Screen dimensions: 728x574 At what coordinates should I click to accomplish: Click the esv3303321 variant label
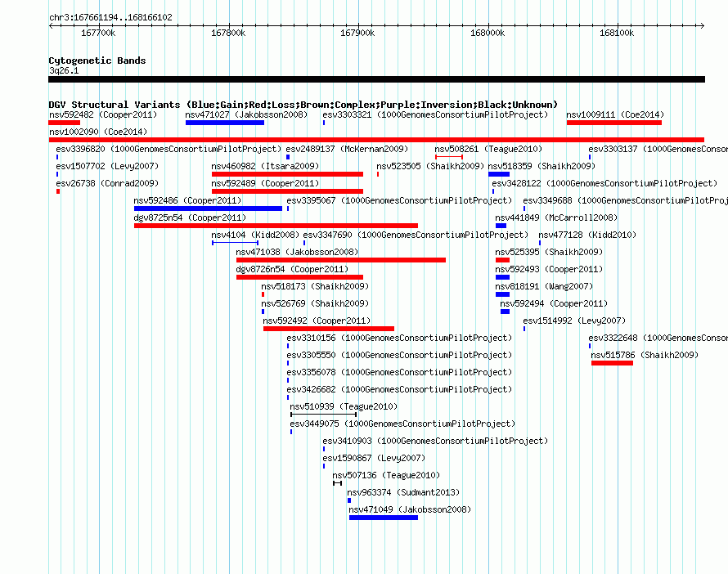click(x=435, y=114)
